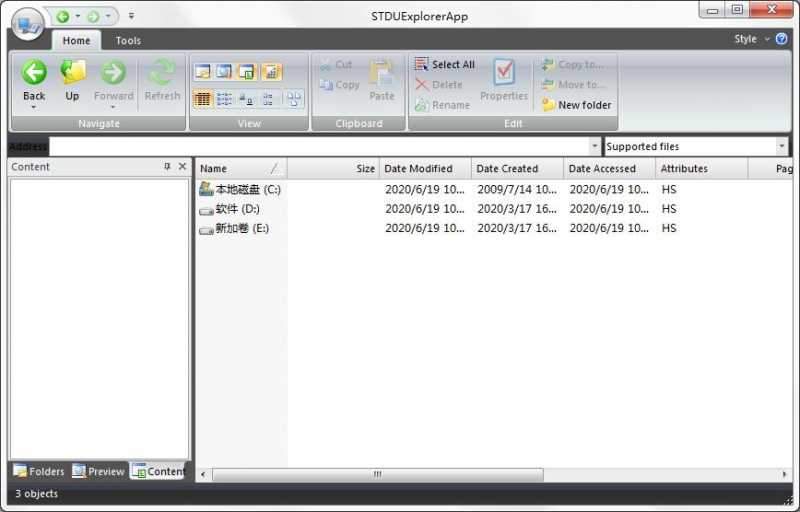Click the Address input field
800x512 pixels.
click(x=319, y=147)
